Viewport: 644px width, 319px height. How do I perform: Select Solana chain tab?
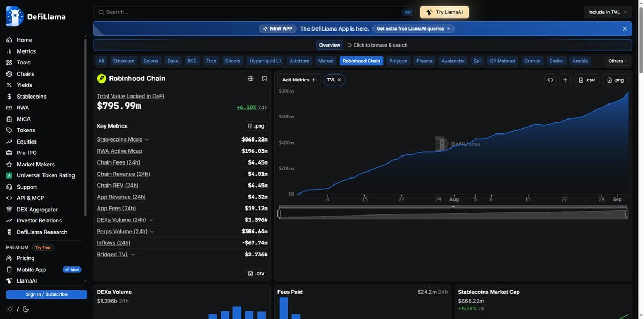pos(151,61)
